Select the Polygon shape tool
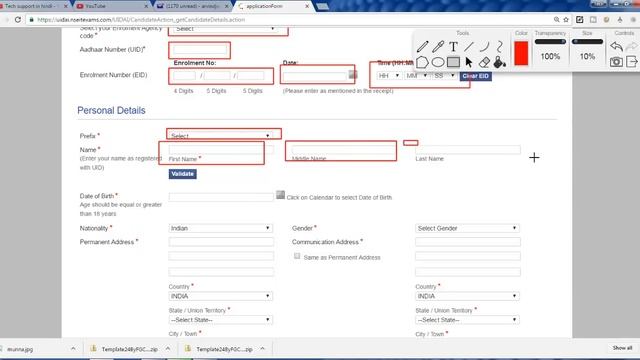 [x=422, y=62]
